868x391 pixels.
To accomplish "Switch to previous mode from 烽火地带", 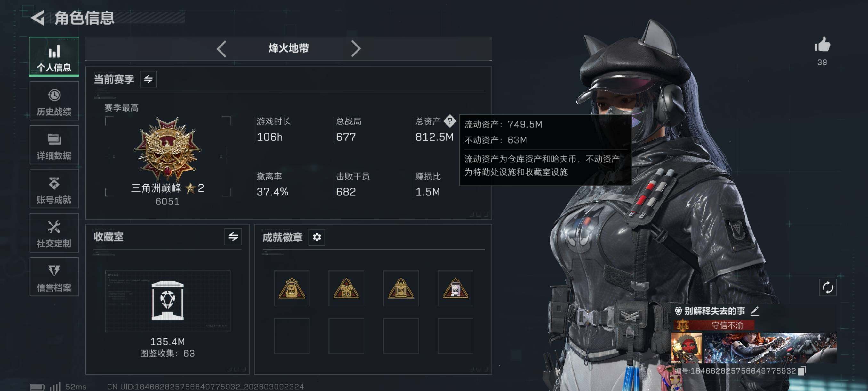I will (x=221, y=49).
